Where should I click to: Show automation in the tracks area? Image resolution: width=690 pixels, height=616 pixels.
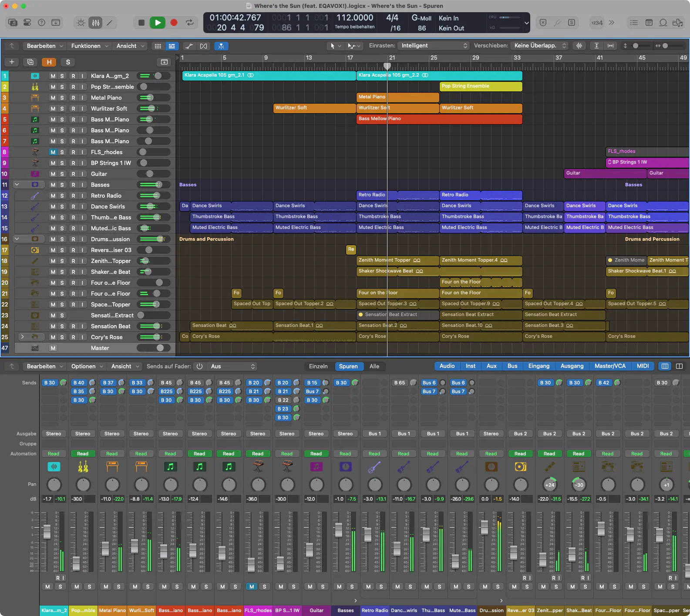click(189, 46)
